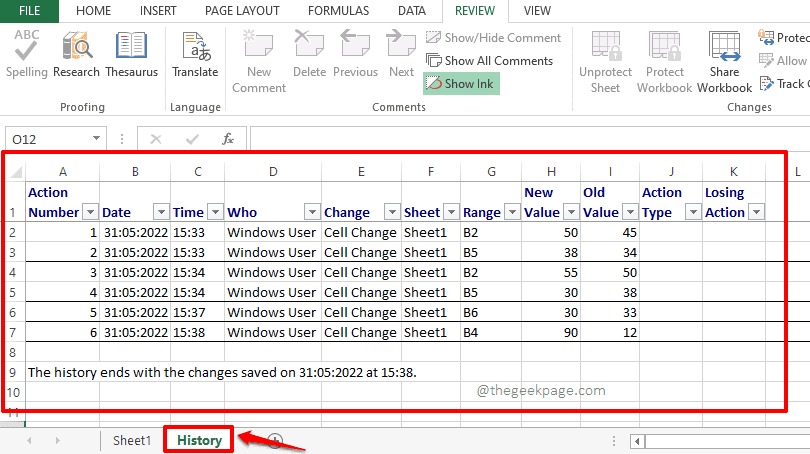This screenshot has width=810, height=454.
Task: Switch to the Sheet1 worksheet tab
Action: click(132, 440)
